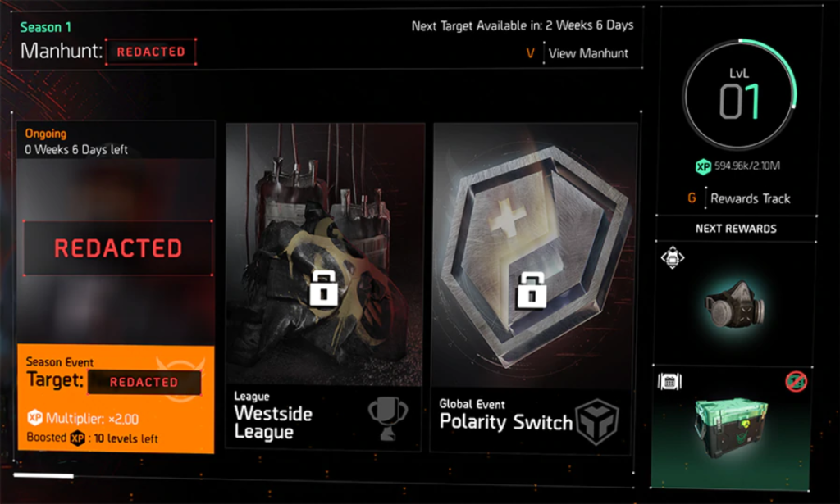Click the green XP hexagon icon under level
The width and height of the screenshot is (840, 504).
coord(703,167)
